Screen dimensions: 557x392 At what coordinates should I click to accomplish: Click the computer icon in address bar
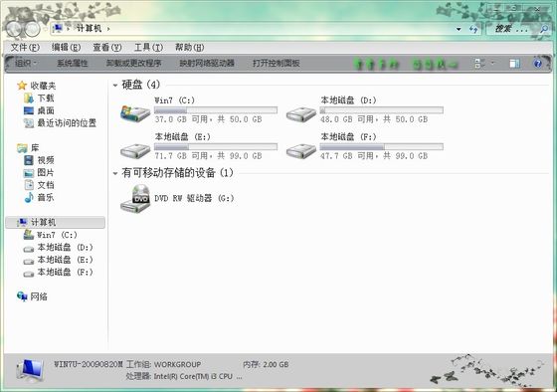(58, 28)
